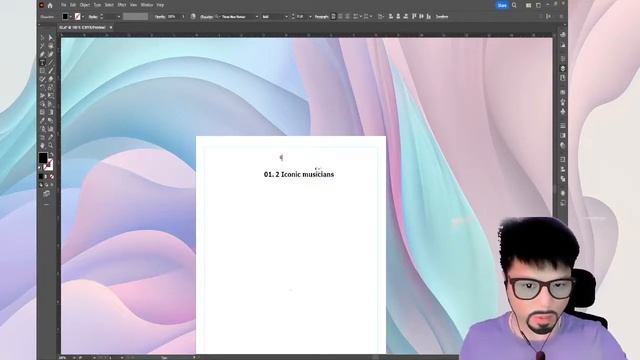
Task: Open the Type menu
Action: click(x=97, y=5)
